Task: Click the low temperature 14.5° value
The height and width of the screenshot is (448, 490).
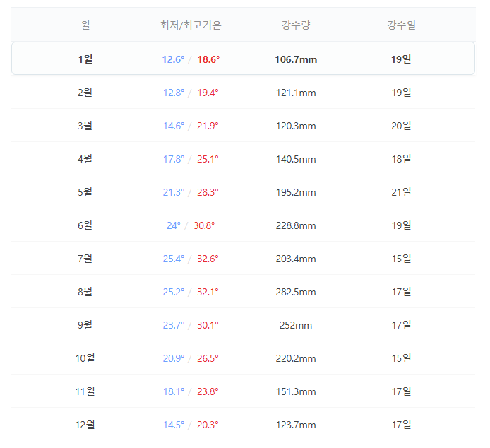Action: [x=174, y=425]
